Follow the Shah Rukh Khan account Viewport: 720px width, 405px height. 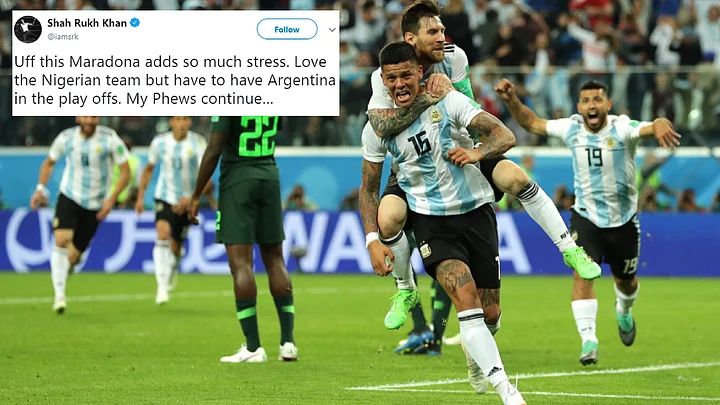pyautogui.click(x=287, y=29)
